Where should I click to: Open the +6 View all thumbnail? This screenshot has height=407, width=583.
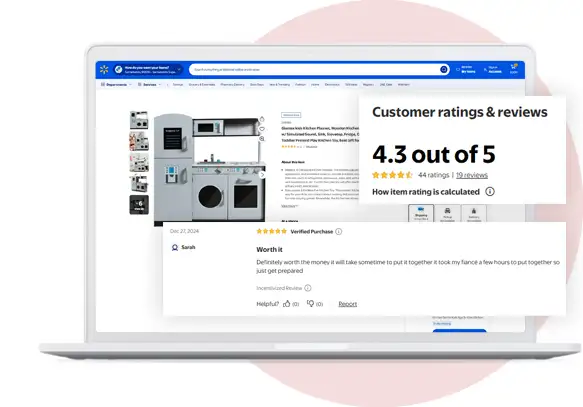click(139, 205)
